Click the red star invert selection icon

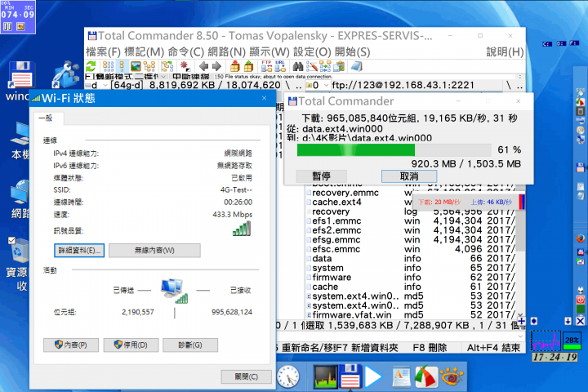coord(185,67)
